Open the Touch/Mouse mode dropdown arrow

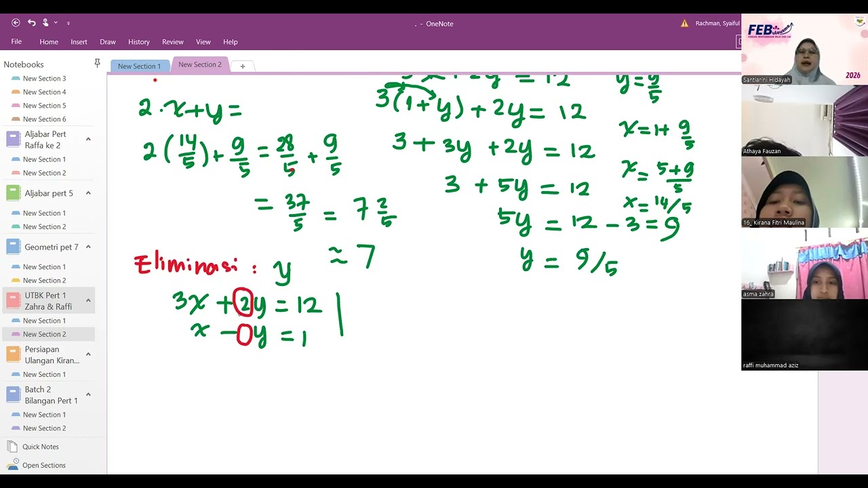(x=56, y=23)
